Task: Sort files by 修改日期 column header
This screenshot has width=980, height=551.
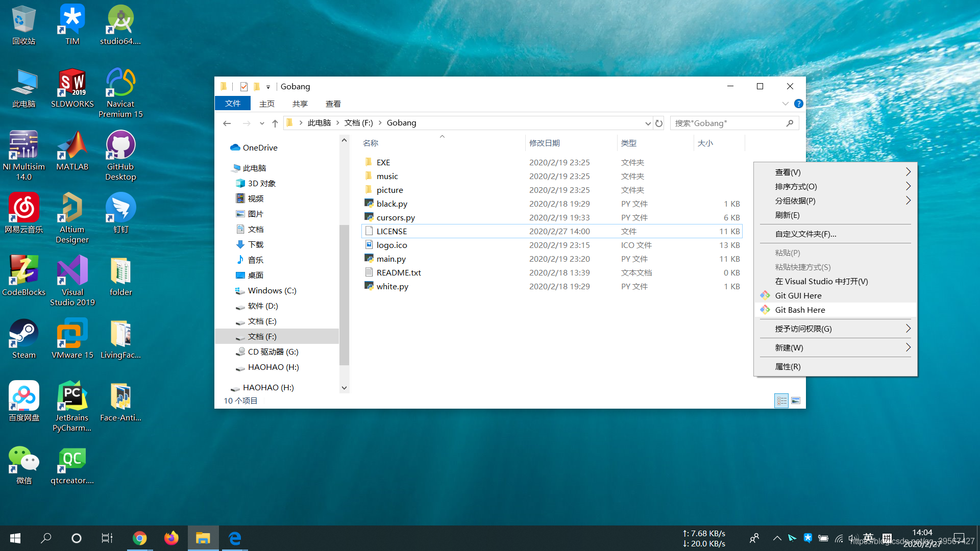Action: tap(571, 143)
